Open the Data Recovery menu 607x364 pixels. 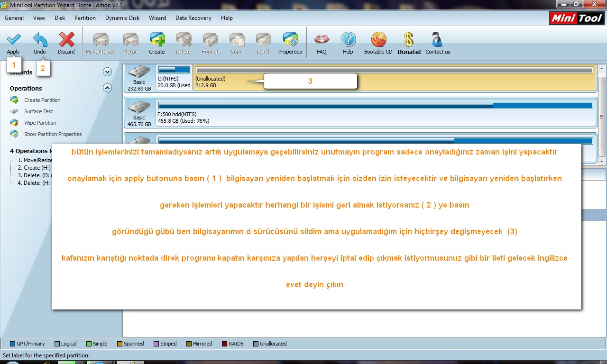coord(193,18)
